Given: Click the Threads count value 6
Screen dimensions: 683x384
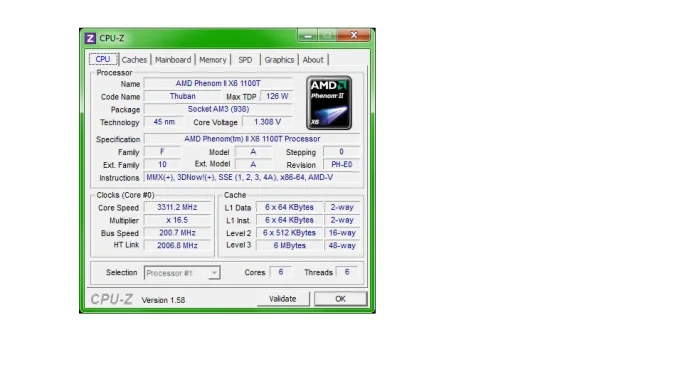Looking at the screenshot, I should tap(347, 272).
